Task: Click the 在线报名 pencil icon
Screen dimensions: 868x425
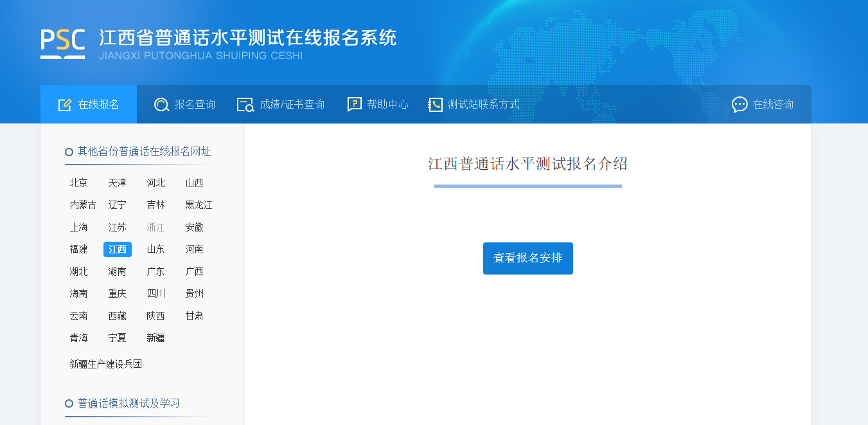Action: (x=65, y=105)
